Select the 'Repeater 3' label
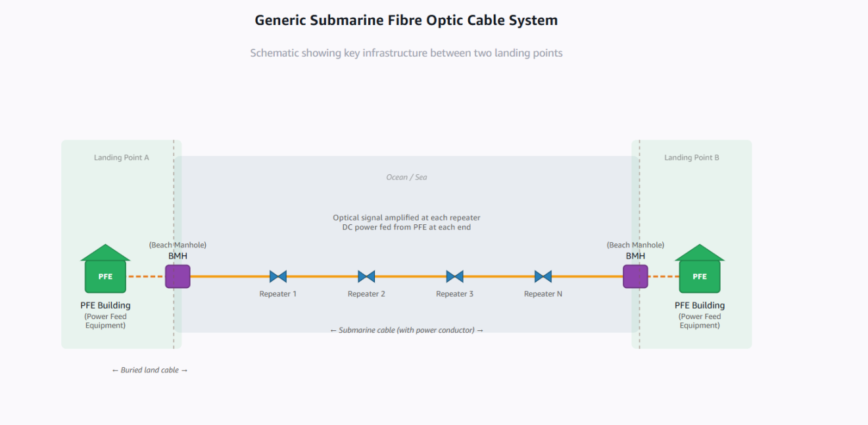This screenshot has width=868, height=425. coord(454,294)
